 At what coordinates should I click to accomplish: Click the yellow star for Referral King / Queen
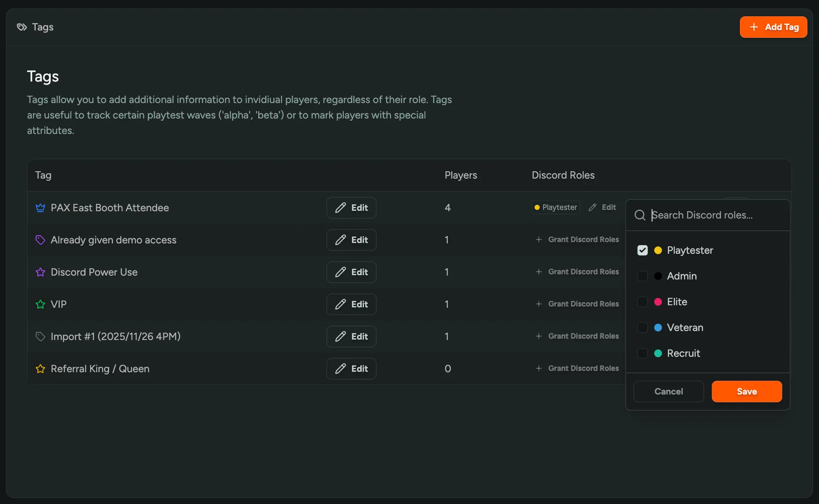[x=40, y=369]
